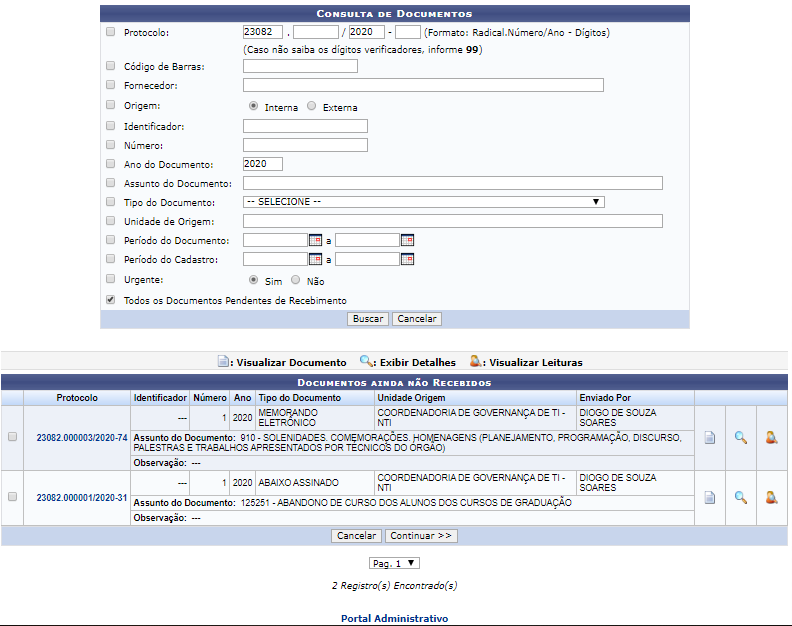Click the Continuar >> button
The image size is (792, 626).
(x=421, y=536)
